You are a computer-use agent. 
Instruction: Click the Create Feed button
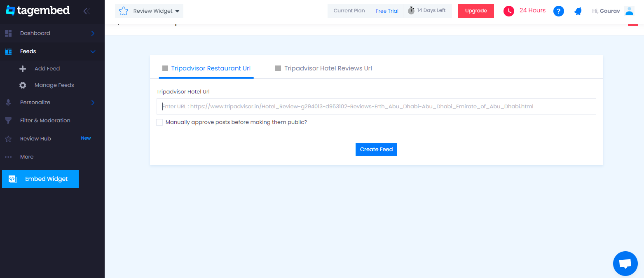click(x=376, y=150)
